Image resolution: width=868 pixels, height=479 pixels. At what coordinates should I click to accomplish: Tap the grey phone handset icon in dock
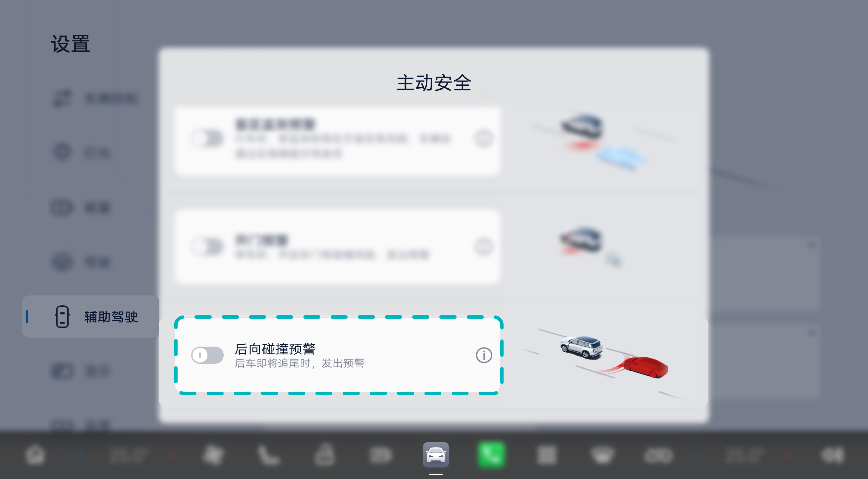268,455
